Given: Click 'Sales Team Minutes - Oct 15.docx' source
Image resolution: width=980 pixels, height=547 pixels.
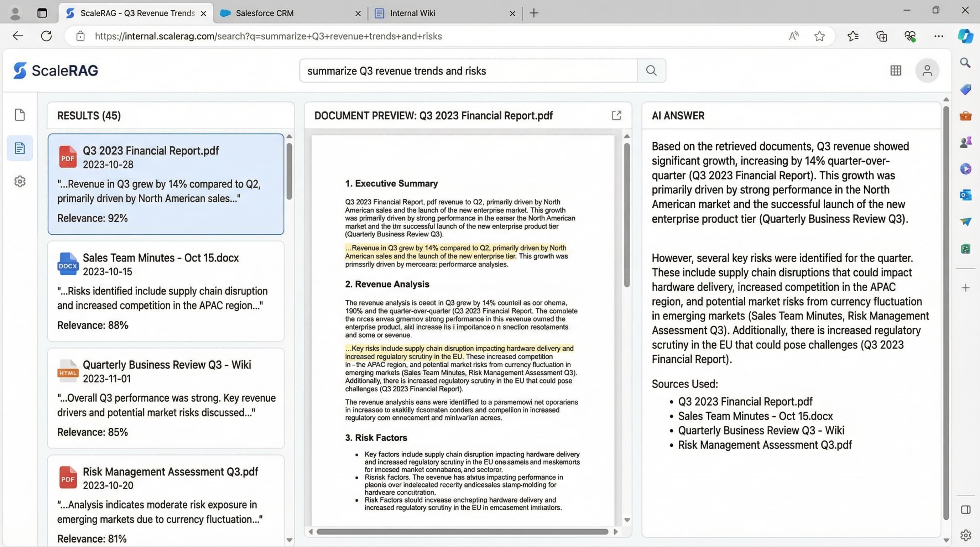Looking at the screenshot, I should point(756,416).
